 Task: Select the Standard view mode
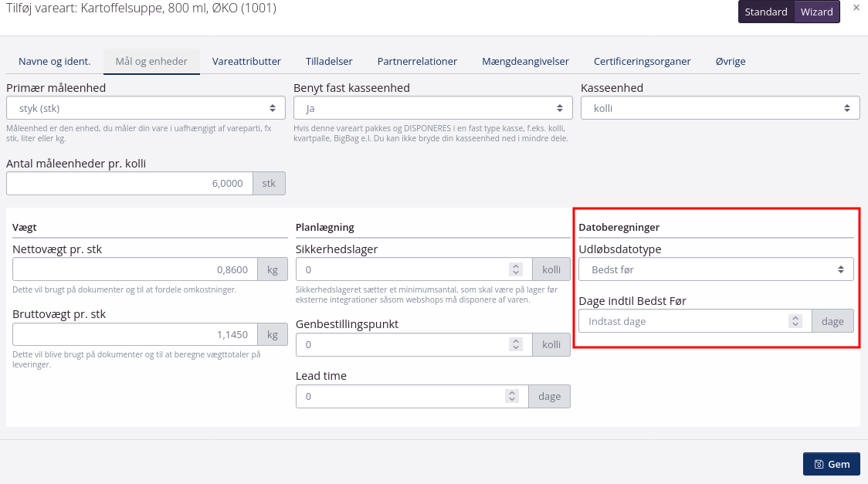[x=766, y=12]
